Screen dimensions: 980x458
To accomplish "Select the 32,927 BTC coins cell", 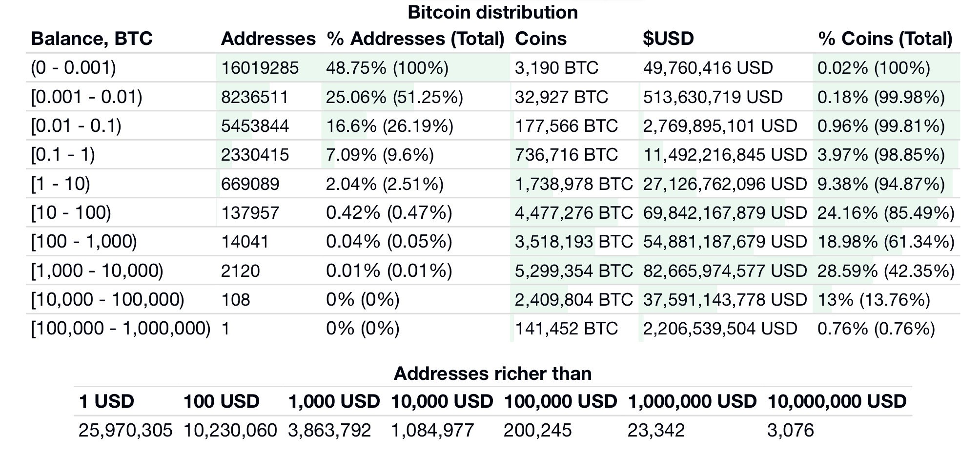I will [561, 97].
